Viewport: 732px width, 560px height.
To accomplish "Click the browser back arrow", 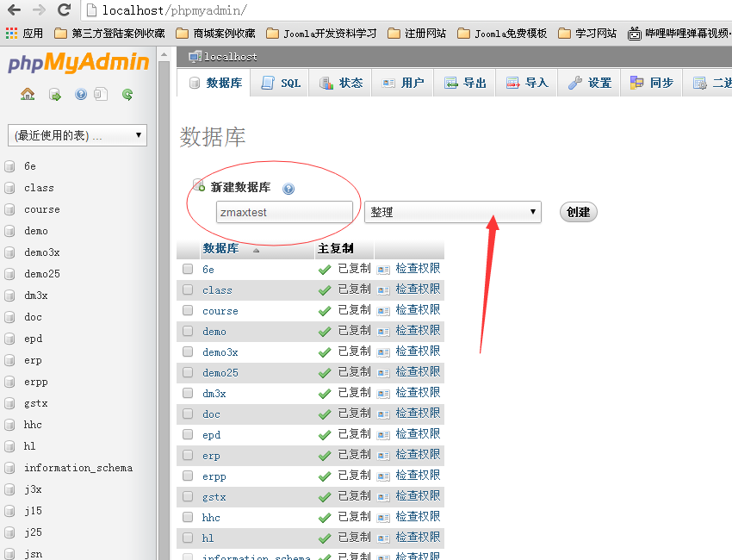I will pyautogui.click(x=14, y=9).
